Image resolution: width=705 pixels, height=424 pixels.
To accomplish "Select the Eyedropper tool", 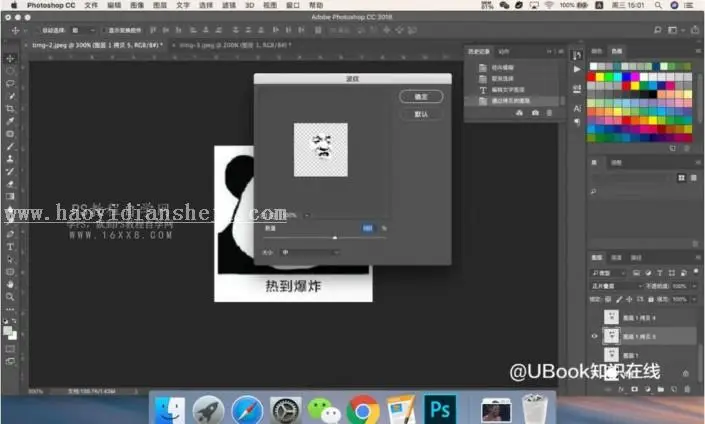I will [10, 121].
